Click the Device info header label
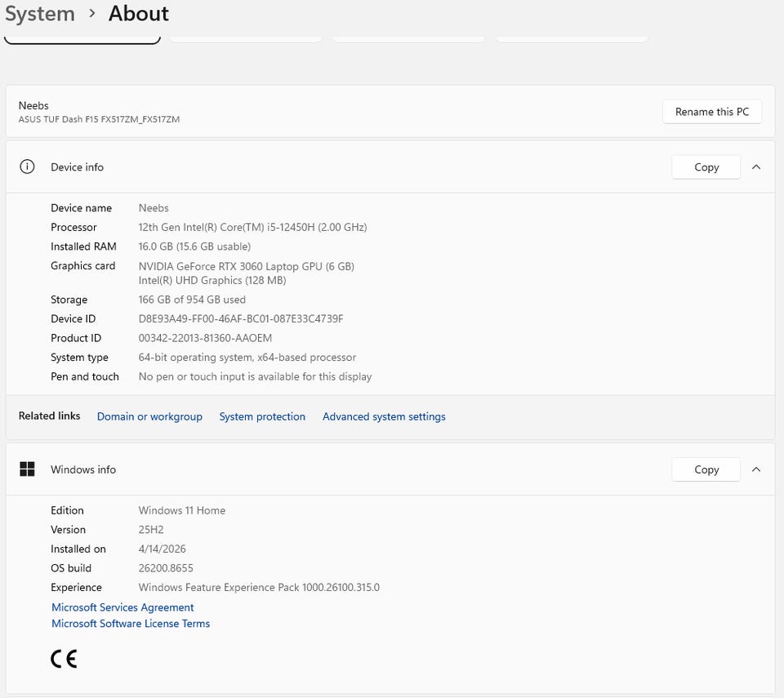Image resolution: width=784 pixels, height=698 pixels. point(77,167)
